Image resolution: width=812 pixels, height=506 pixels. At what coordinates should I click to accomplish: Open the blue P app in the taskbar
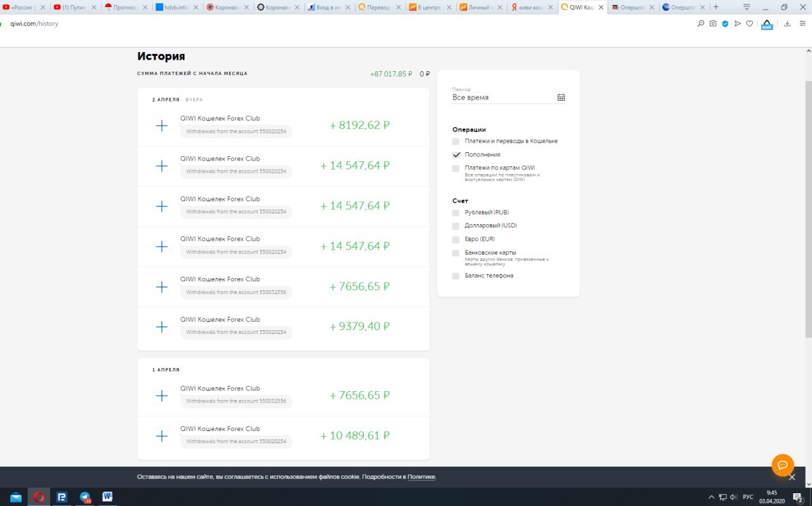pyautogui.click(x=62, y=497)
